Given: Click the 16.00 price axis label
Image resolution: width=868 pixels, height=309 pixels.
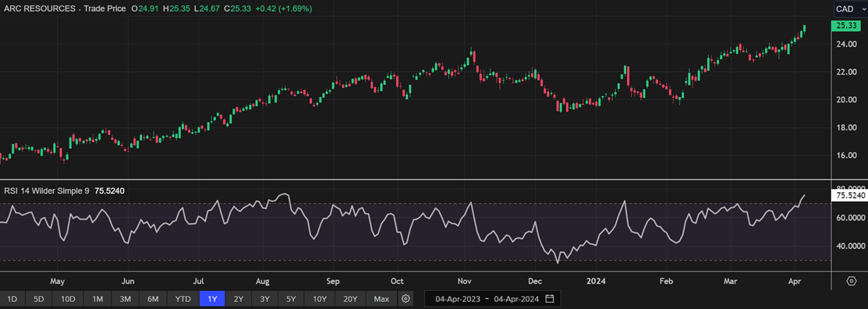Looking at the screenshot, I should click(x=847, y=155).
